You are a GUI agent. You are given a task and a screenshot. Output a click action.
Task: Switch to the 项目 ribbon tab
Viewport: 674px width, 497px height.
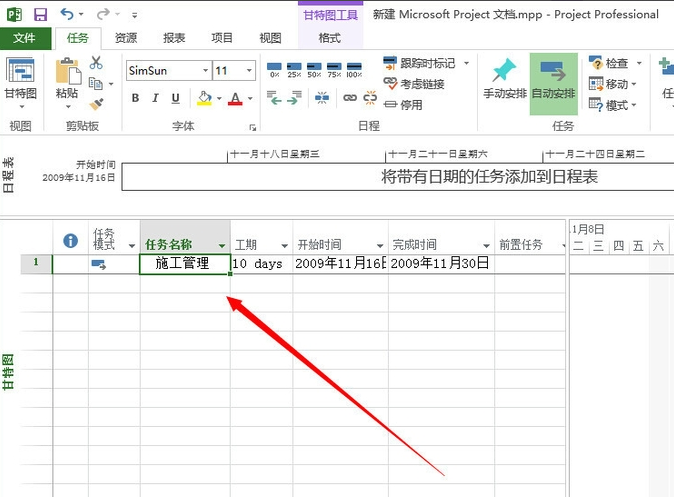click(x=222, y=38)
